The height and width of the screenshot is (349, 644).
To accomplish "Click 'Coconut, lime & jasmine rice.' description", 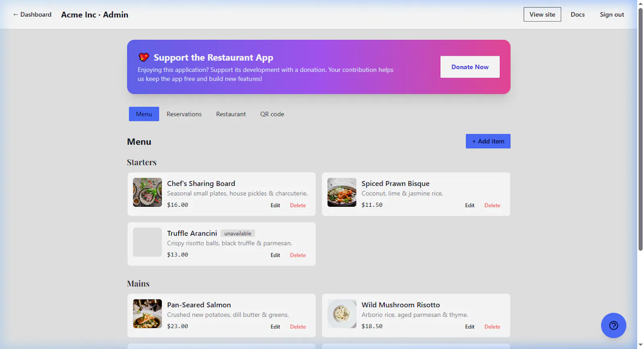I will [x=402, y=193].
